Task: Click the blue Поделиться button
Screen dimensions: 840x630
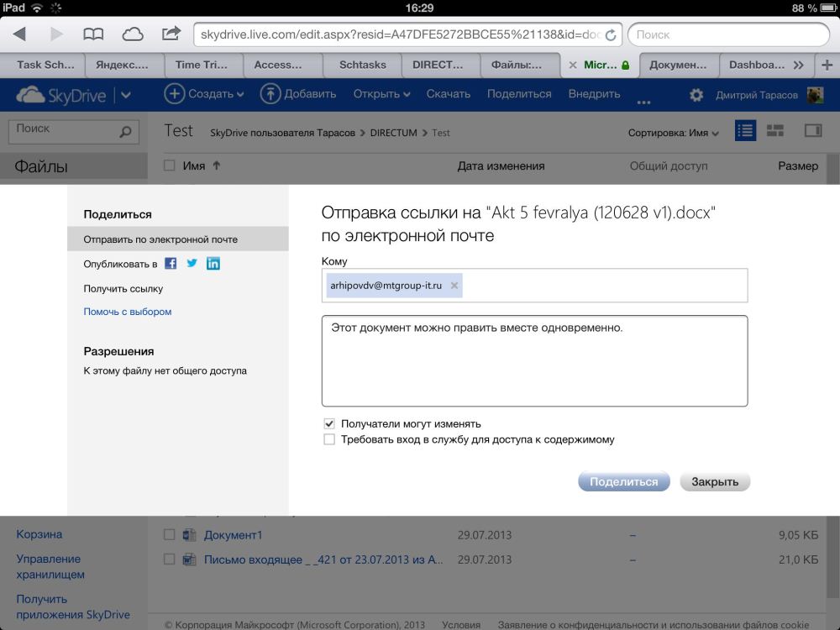Action: coord(624,481)
